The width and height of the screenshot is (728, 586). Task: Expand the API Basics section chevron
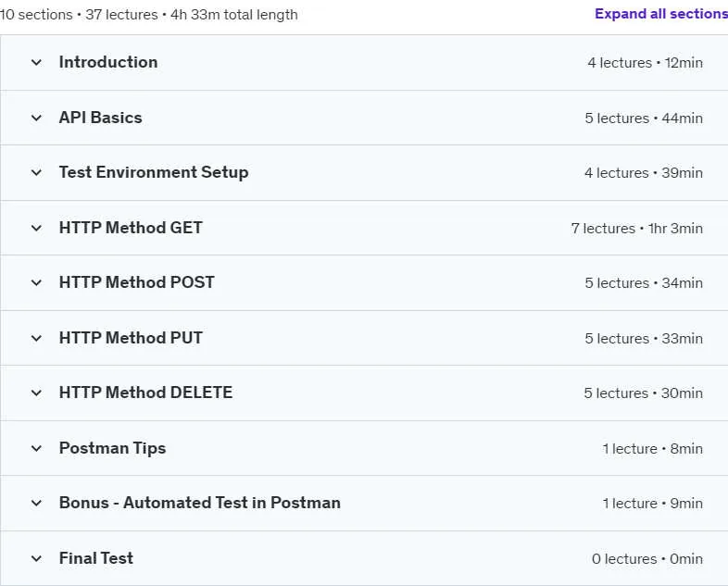click(x=36, y=118)
